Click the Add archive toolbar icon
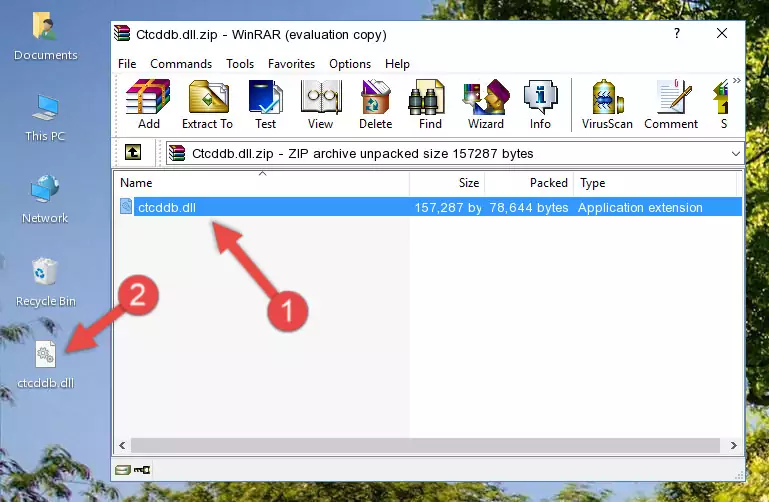This screenshot has width=769, height=502. 148,104
